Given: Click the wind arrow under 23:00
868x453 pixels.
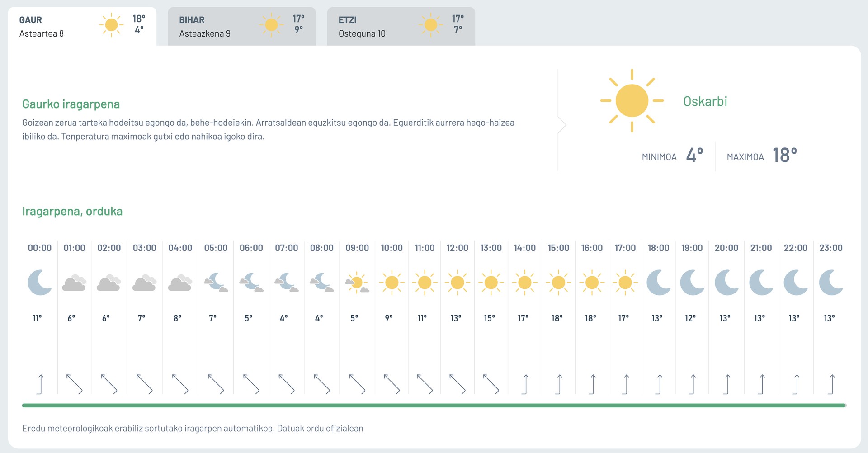Looking at the screenshot, I should [x=831, y=384].
